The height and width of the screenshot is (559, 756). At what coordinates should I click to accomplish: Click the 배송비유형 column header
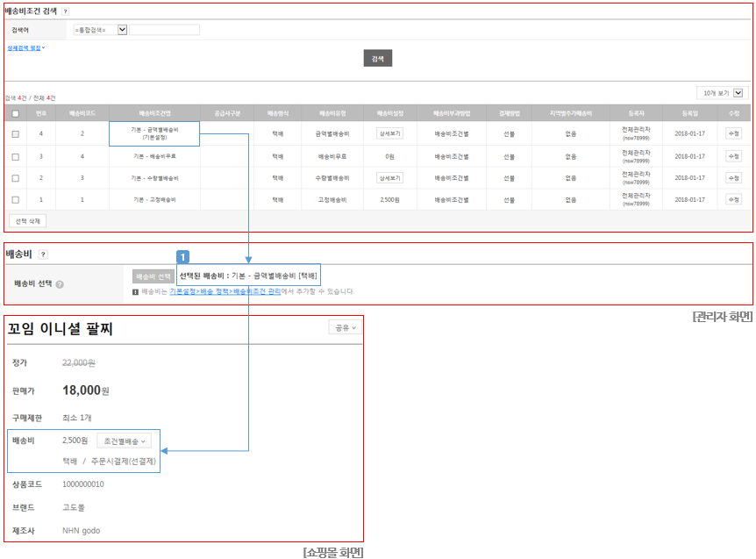click(332, 113)
